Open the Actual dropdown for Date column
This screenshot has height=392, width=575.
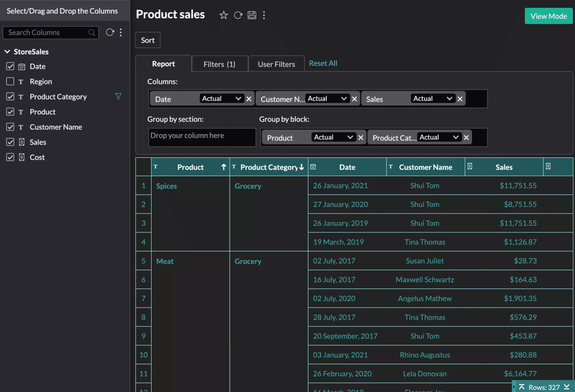pos(222,99)
